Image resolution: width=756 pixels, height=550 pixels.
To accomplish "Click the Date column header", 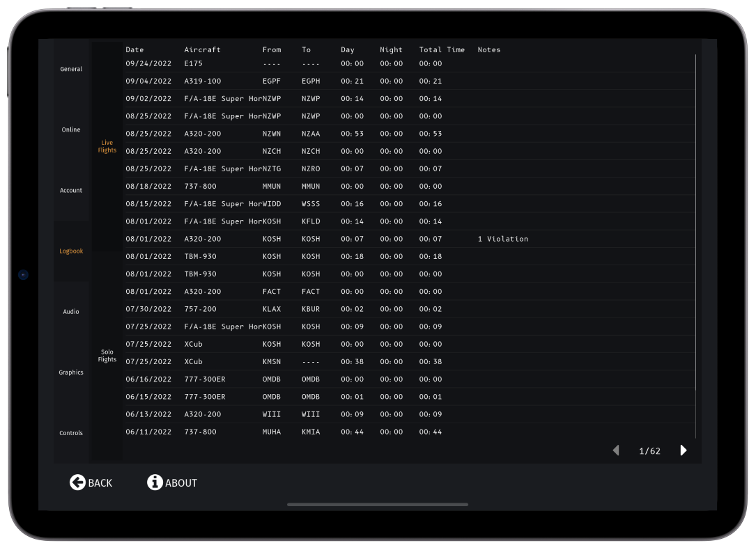I will click(134, 49).
